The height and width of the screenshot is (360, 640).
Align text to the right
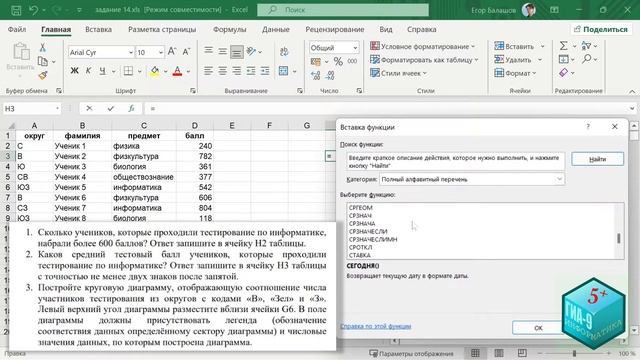pos(237,71)
